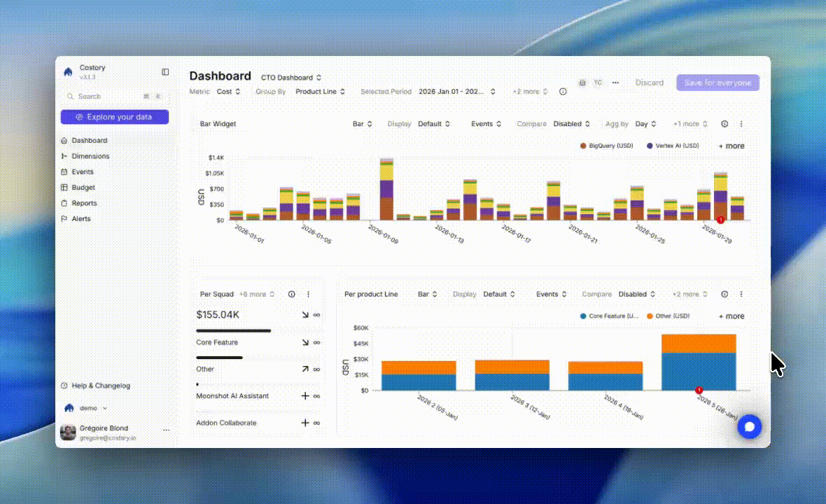
Task: Click the Discard button
Action: (650, 83)
